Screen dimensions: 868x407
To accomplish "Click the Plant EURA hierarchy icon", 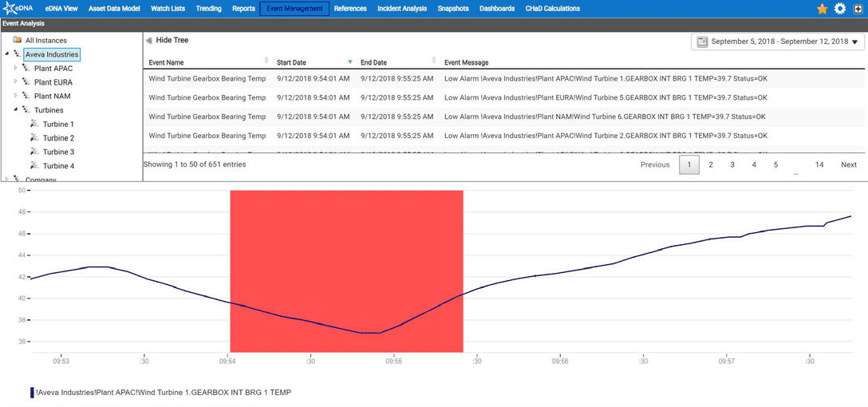I will pyautogui.click(x=26, y=82).
